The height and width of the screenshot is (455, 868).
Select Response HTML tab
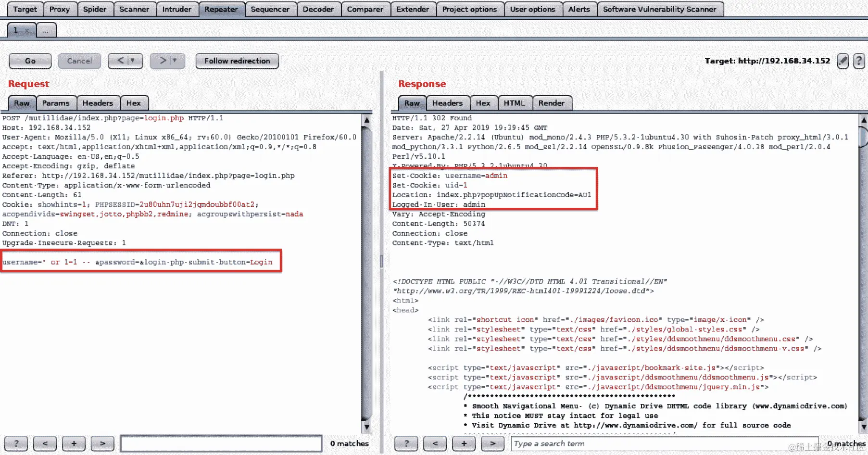pos(515,103)
